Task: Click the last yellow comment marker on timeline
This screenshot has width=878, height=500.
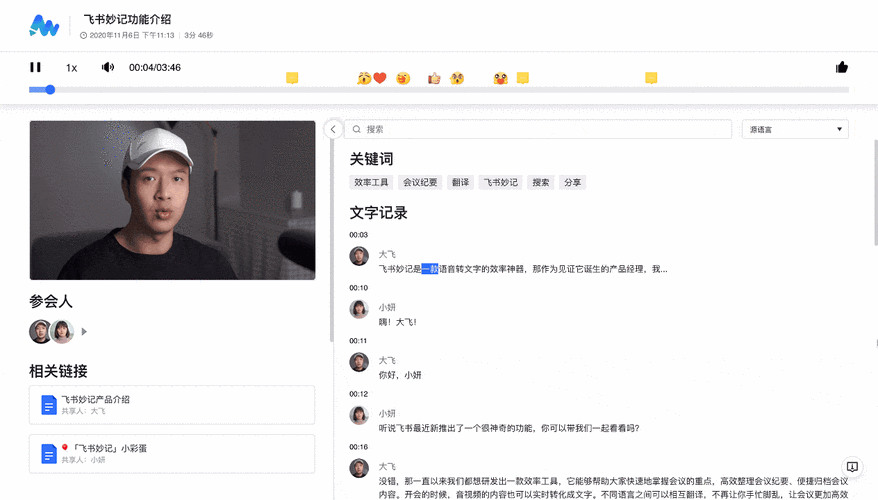Action: click(x=651, y=78)
